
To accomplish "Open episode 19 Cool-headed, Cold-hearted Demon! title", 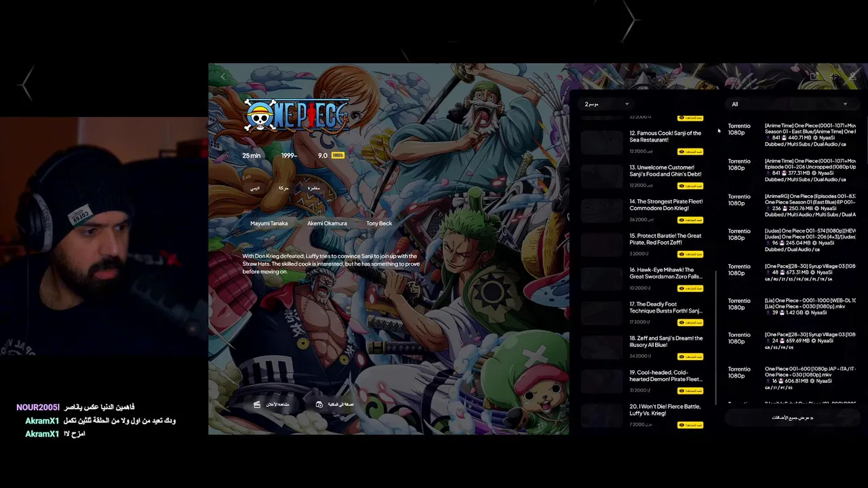I will [x=665, y=376].
